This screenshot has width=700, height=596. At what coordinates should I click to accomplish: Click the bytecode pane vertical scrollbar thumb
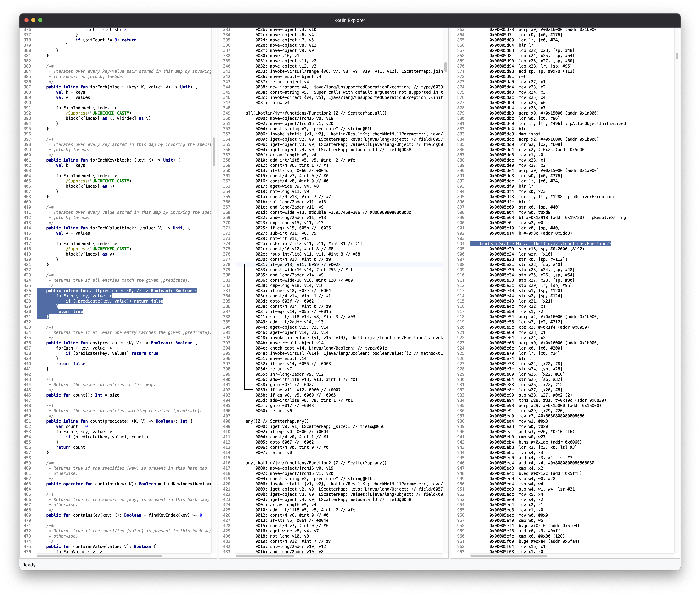[x=445, y=67]
